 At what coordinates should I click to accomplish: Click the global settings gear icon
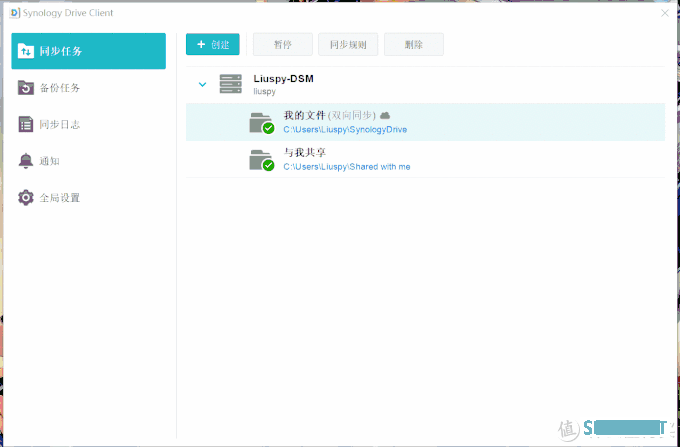[x=26, y=198]
